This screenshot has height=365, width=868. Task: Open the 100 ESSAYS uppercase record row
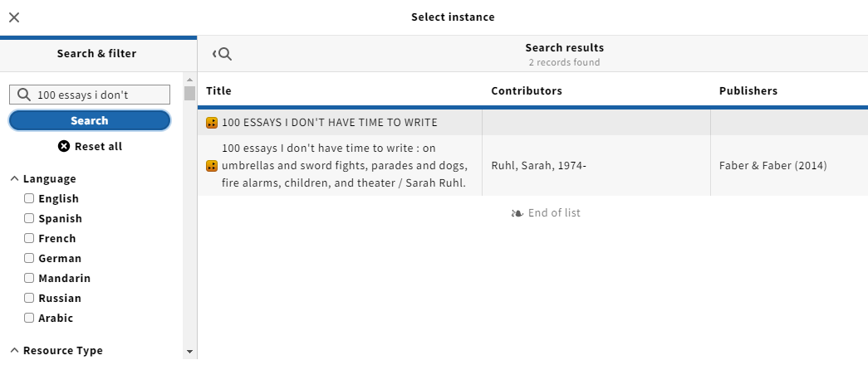click(x=532, y=123)
